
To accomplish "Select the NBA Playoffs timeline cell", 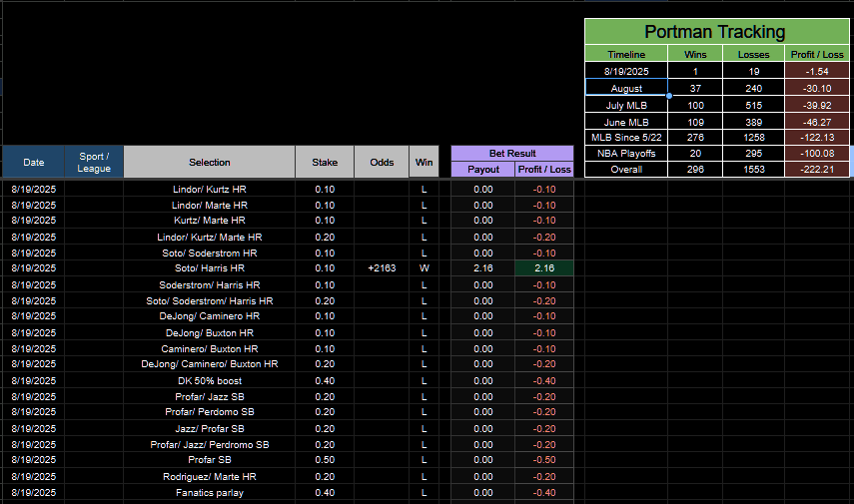I will (x=626, y=153).
